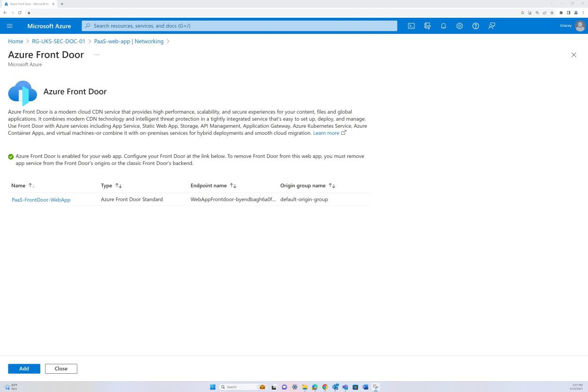588x392 pixels.
Task: Open Azure Cloud Shell
Action: [411, 26]
